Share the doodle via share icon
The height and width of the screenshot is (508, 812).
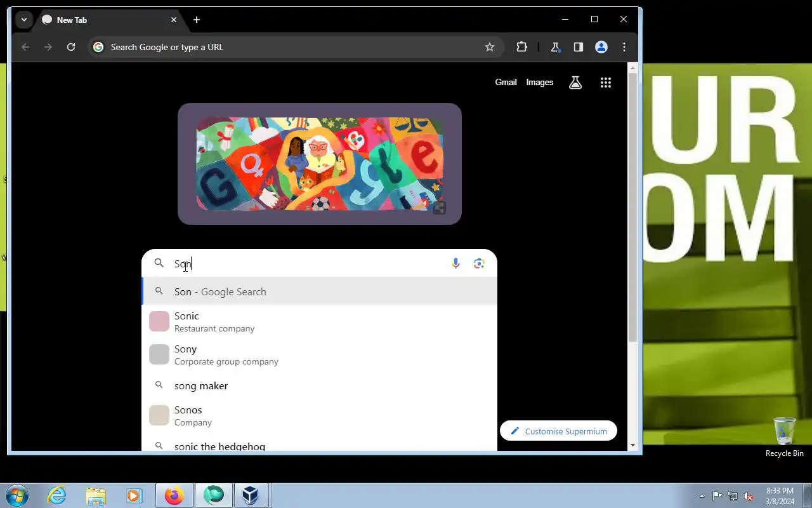pyautogui.click(x=439, y=208)
